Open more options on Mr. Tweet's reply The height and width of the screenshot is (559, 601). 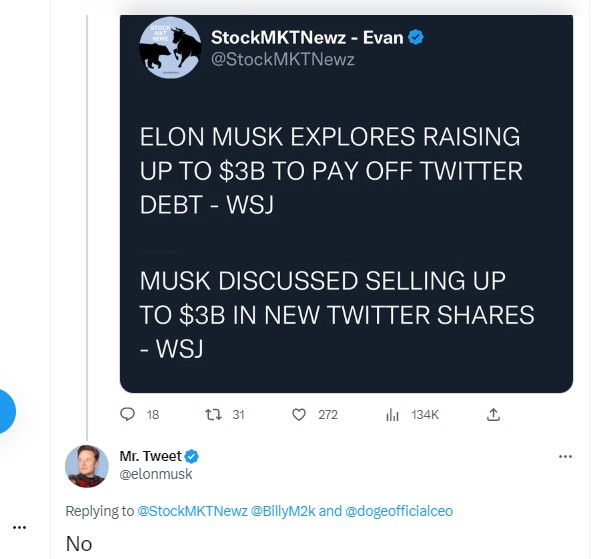[x=565, y=457]
